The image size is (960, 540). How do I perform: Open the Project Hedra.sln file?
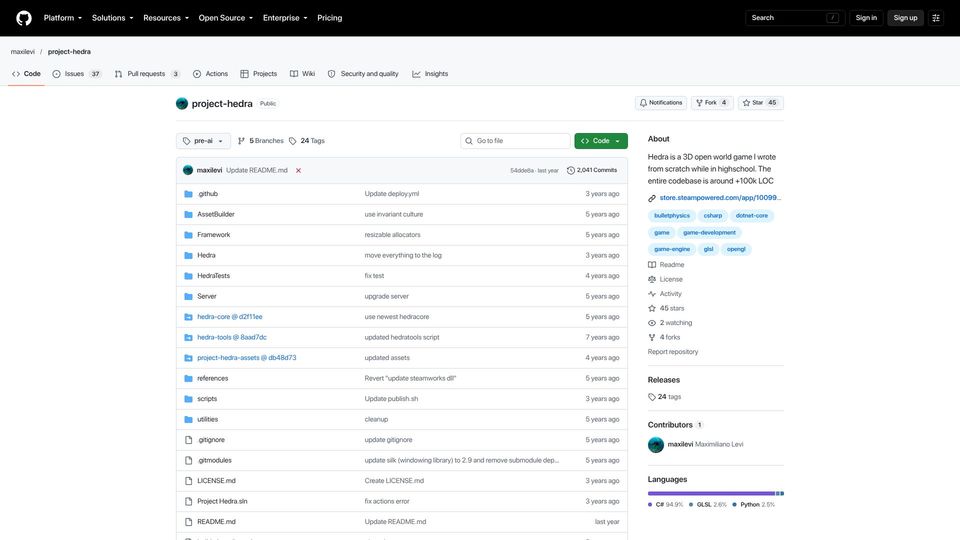click(x=222, y=501)
